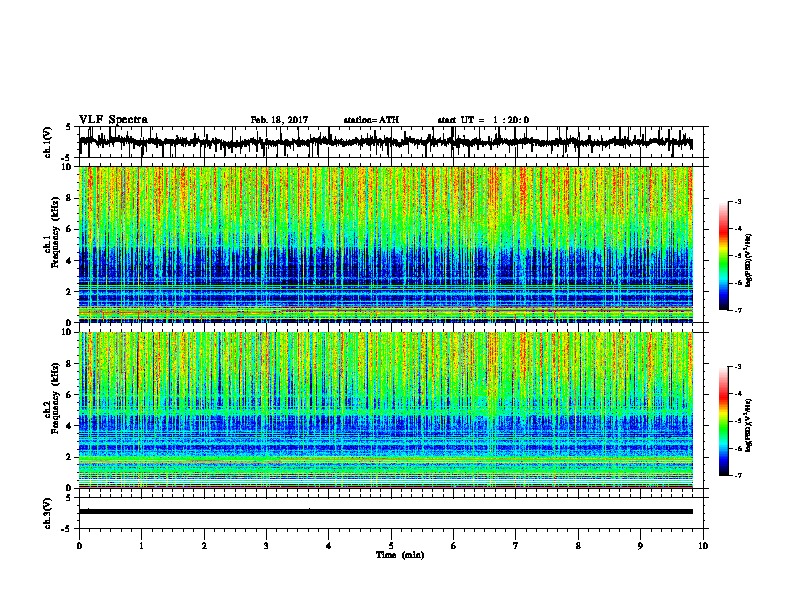Screen dimensions: 792x612
Task: Click time axis tick label "5"
Action: tap(391, 546)
